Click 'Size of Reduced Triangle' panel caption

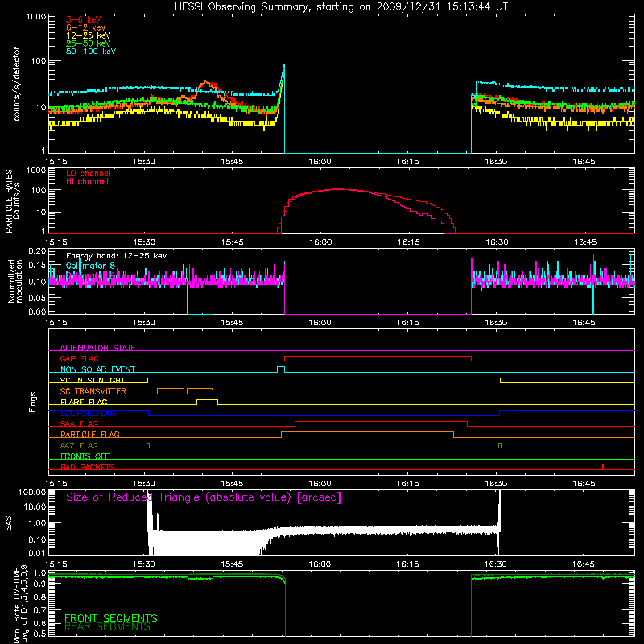pos(204,497)
